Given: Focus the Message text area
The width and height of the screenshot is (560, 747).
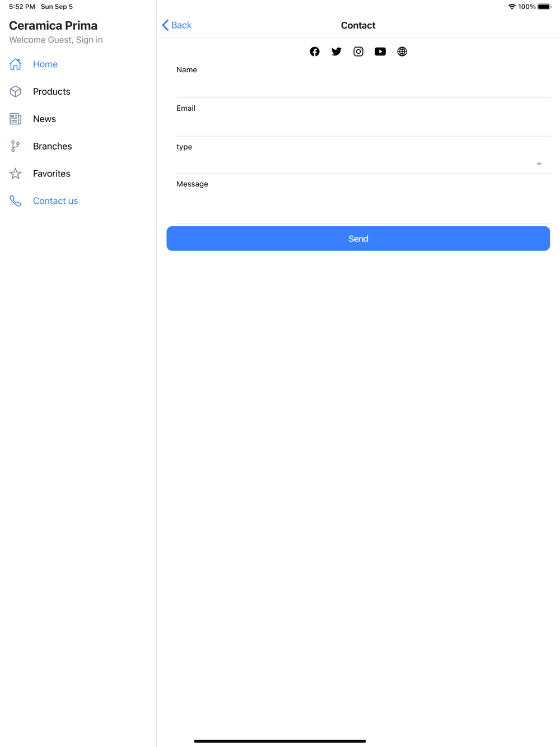Looking at the screenshot, I should point(363,207).
